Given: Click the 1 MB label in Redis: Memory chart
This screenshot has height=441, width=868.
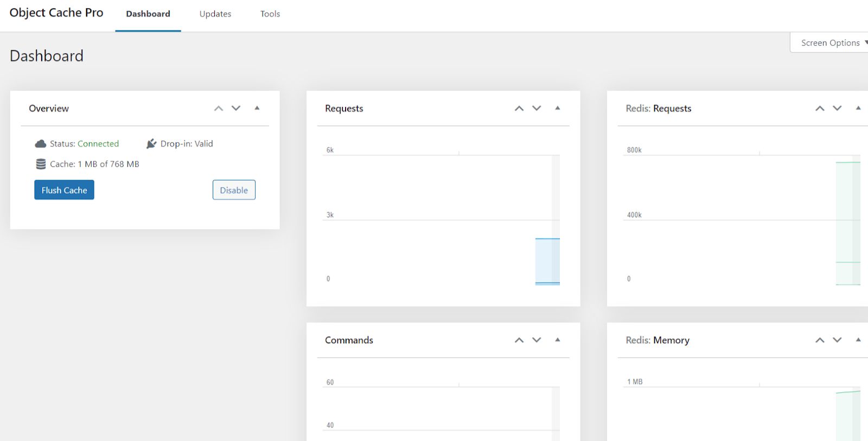Looking at the screenshot, I should [635, 382].
